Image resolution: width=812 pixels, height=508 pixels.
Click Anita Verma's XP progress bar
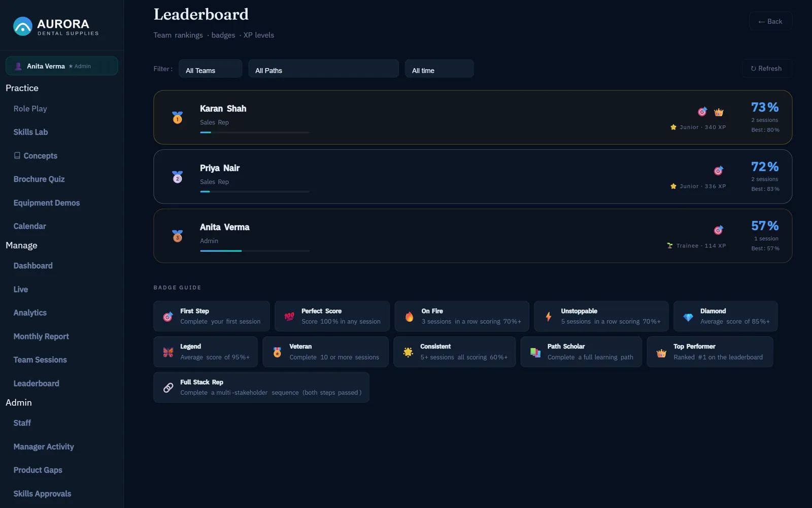[255, 251]
